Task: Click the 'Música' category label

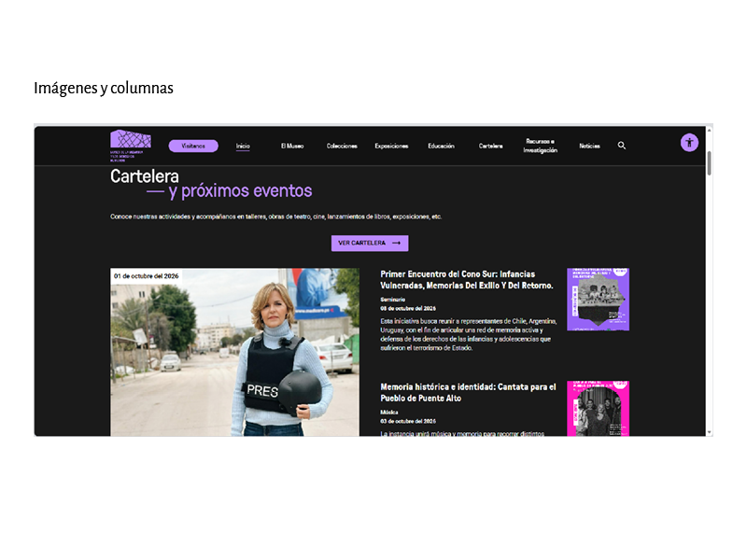Action: pos(388,413)
